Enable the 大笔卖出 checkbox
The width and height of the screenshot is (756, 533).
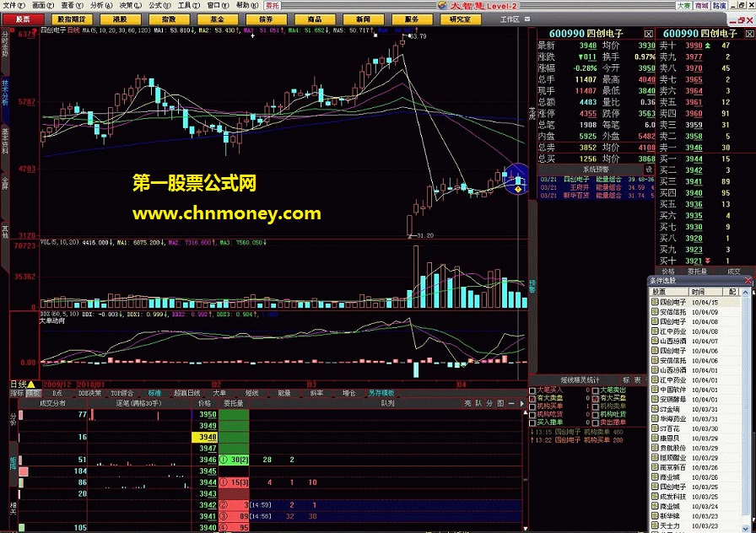pyautogui.click(x=596, y=390)
